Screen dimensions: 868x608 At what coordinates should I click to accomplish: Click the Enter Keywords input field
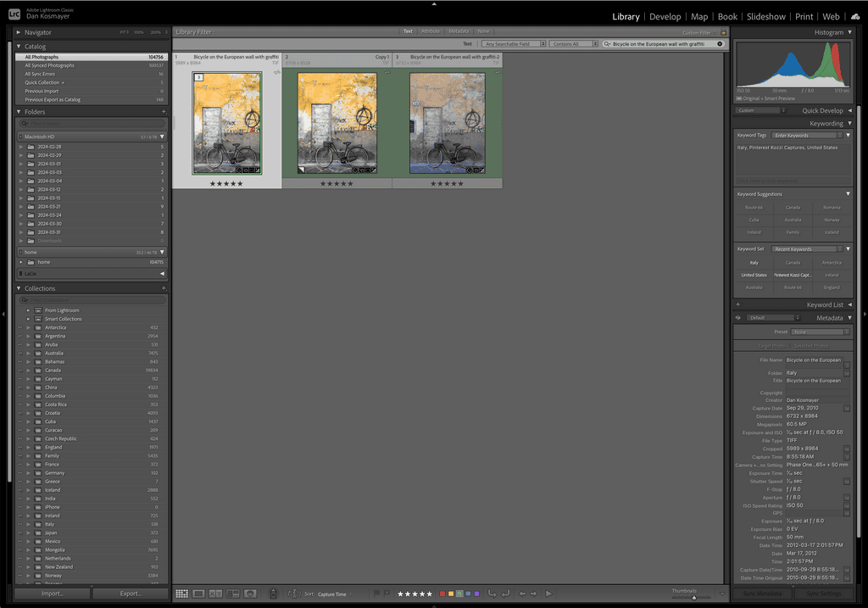pos(807,135)
